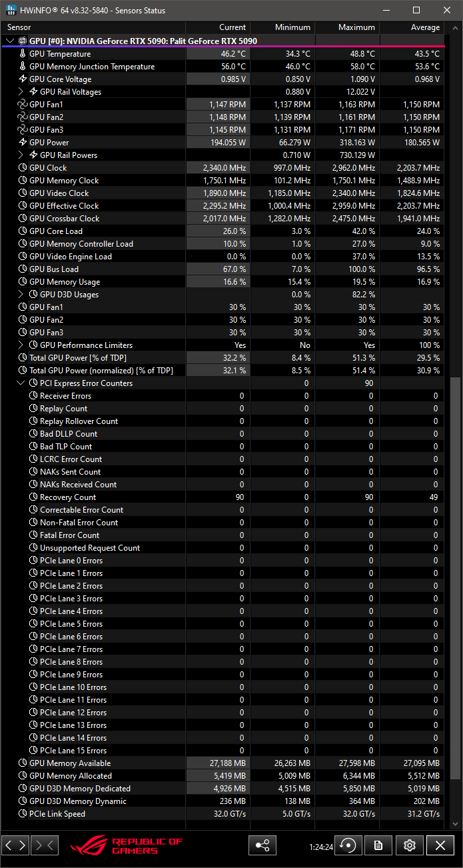Click the icon beside GPU Memory Available
This screenshot has height=868, width=463.
23,763
